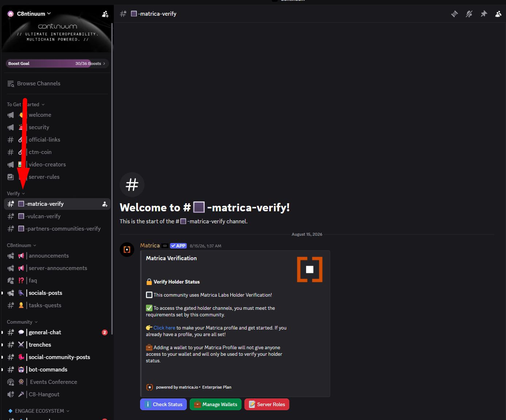Click the browse channels list icon

click(11, 84)
